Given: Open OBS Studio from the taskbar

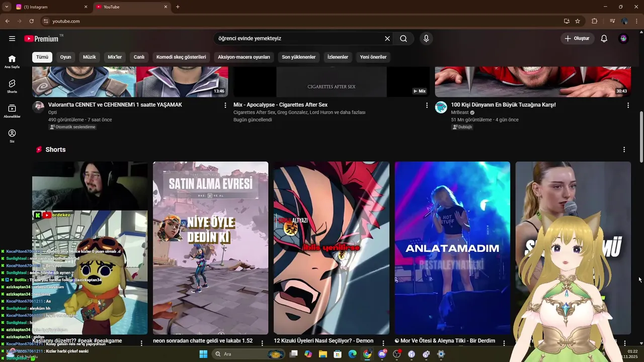Looking at the screenshot, I should (397, 354).
